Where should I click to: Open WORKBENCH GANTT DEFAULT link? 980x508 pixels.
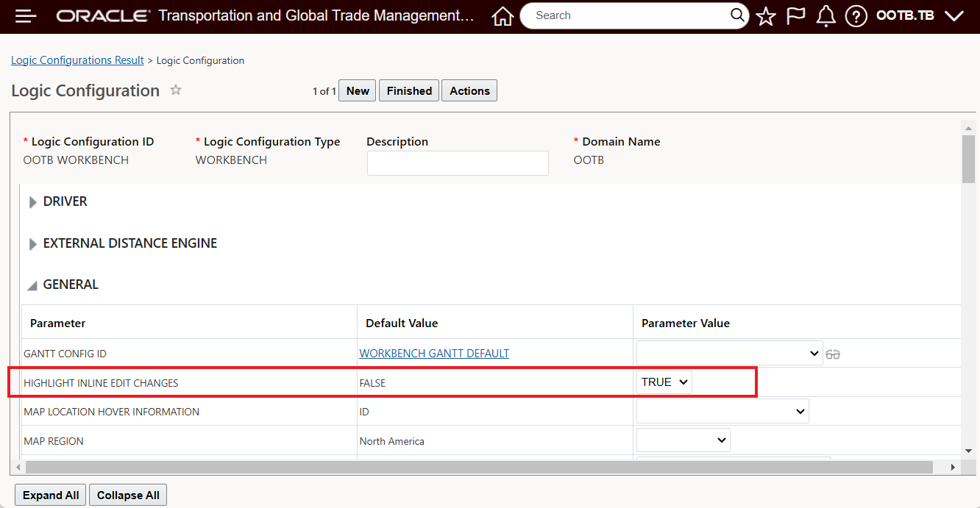point(434,354)
